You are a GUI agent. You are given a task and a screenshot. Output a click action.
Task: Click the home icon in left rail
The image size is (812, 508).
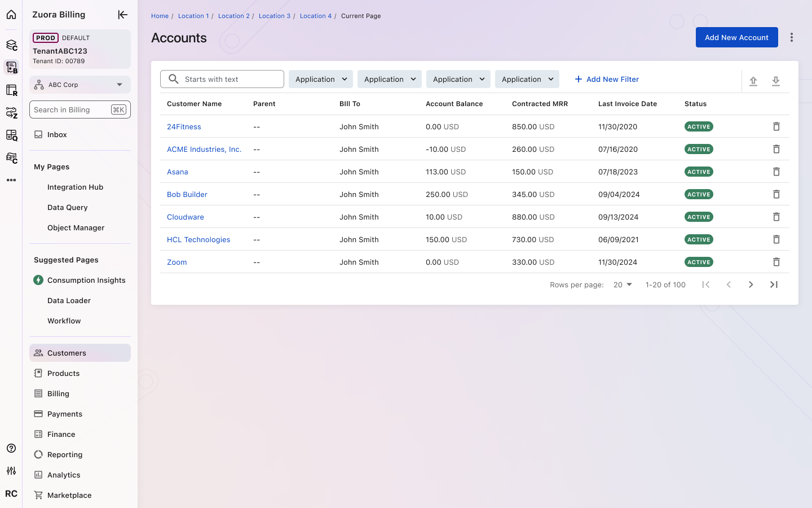point(11,15)
